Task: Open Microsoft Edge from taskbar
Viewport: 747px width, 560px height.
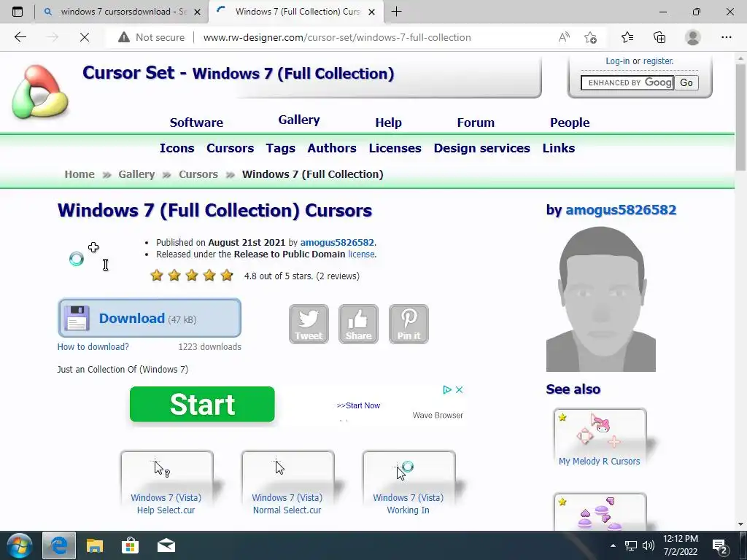Action: 59,545
